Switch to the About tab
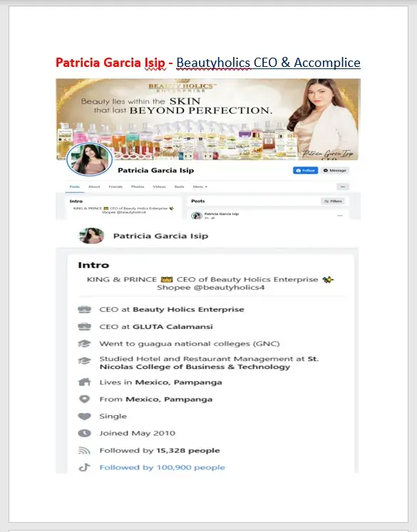This screenshot has width=417, height=532. tap(94, 187)
